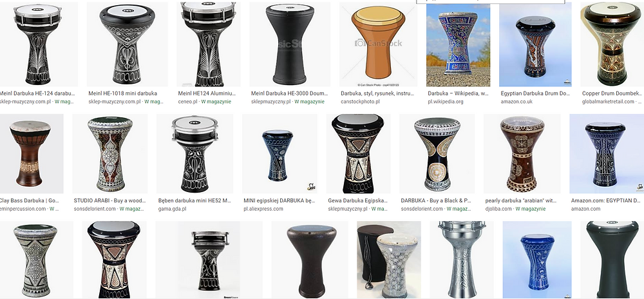Open the sonsdelorient.com link under DARBUKA Black
Screen dimensions: 644x299
[x=422, y=209]
